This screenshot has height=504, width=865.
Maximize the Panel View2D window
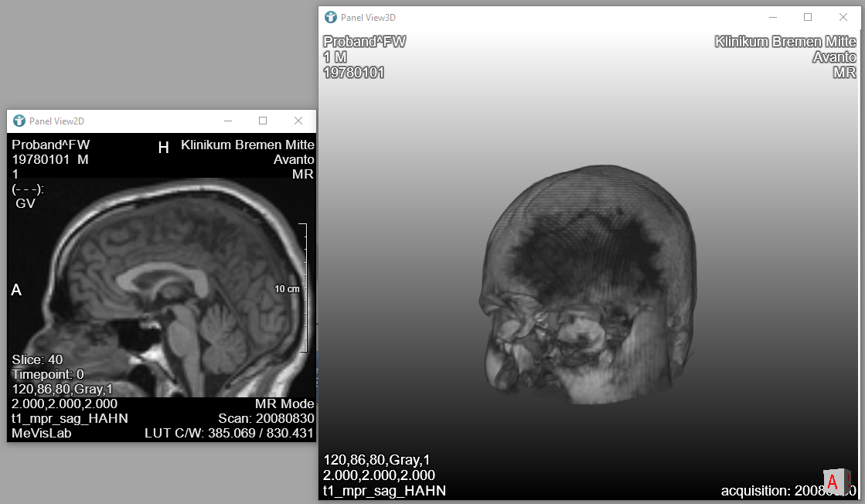263,121
